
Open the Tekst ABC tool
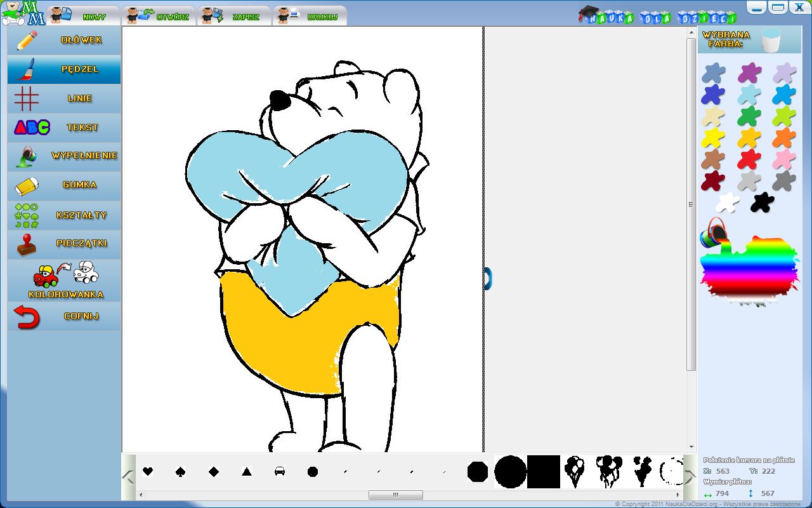(63, 128)
